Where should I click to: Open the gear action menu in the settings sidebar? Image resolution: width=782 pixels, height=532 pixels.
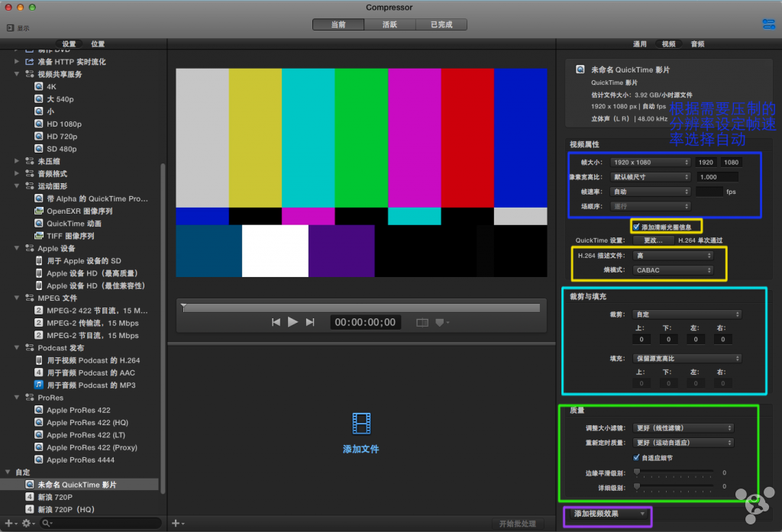(x=27, y=523)
